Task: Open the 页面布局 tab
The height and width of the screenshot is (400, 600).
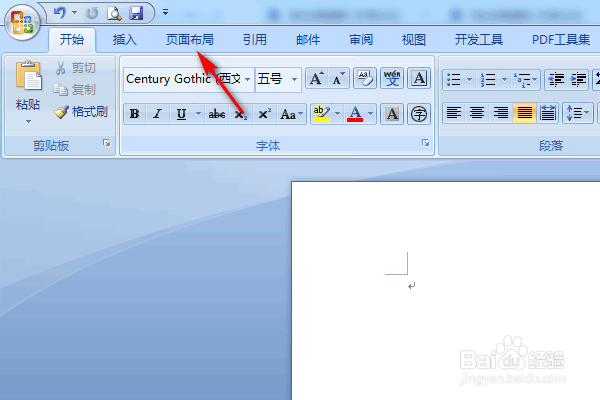Action: coord(189,39)
